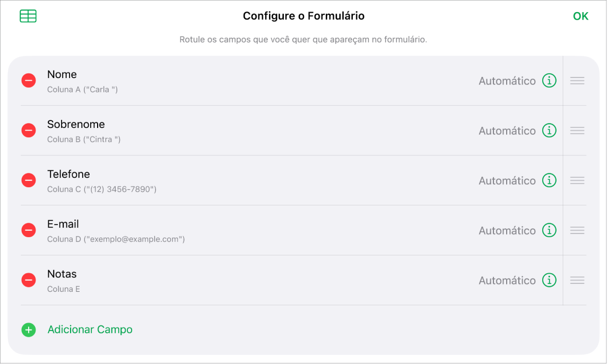The width and height of the screenshot is (608, 364).
Task: Remove the Notas field
Action: click(x=28, y=280)
